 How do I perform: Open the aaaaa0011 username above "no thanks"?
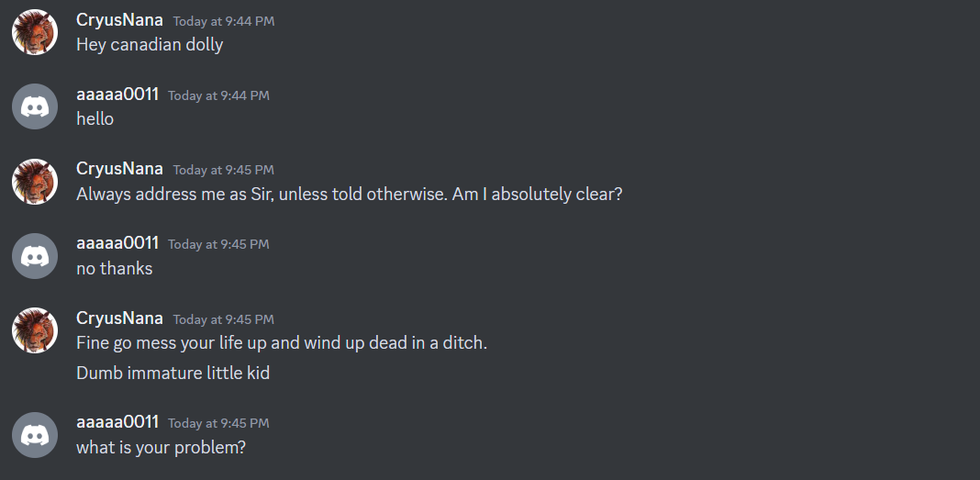coord(117,242)
